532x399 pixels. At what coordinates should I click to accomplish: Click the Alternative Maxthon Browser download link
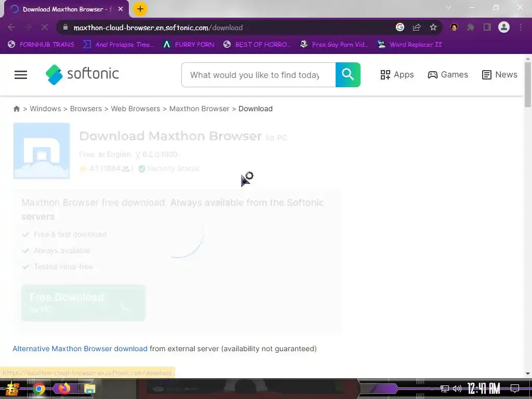click(80, 349)
